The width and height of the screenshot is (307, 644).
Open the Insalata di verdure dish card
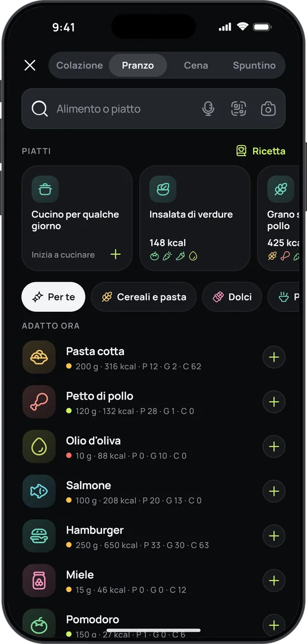pos(195,218)
